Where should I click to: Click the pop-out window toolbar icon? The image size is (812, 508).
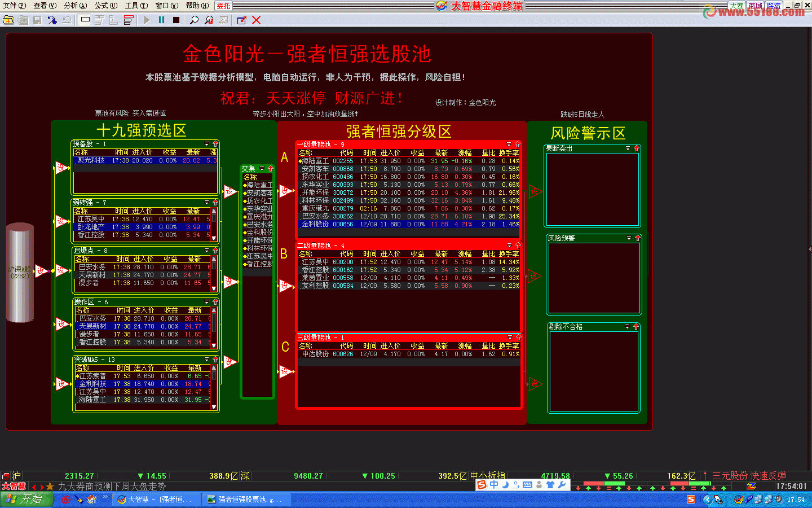pos(241,20)
